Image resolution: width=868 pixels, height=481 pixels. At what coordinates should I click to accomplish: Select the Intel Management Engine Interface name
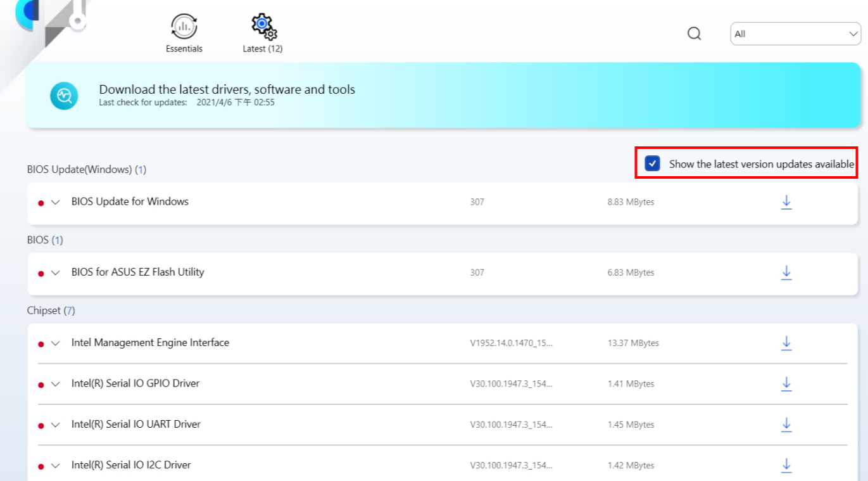tap(150, 342)
